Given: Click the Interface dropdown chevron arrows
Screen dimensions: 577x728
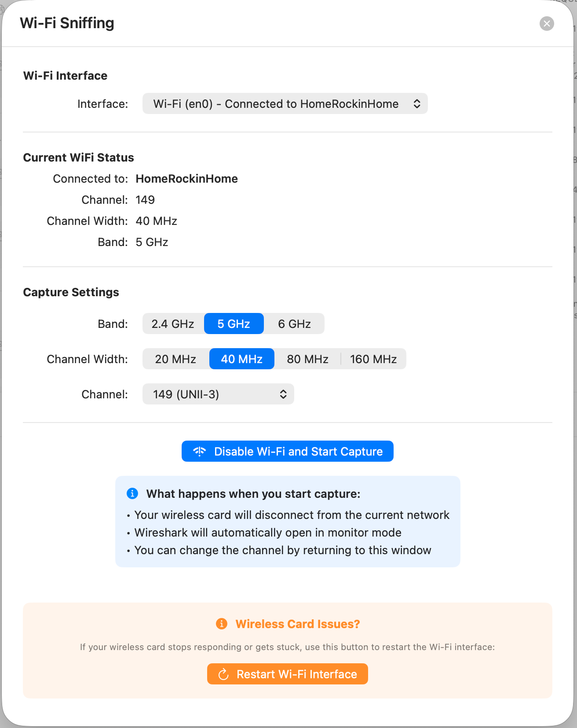Looking at the screenshot, I should pos(417,104).
